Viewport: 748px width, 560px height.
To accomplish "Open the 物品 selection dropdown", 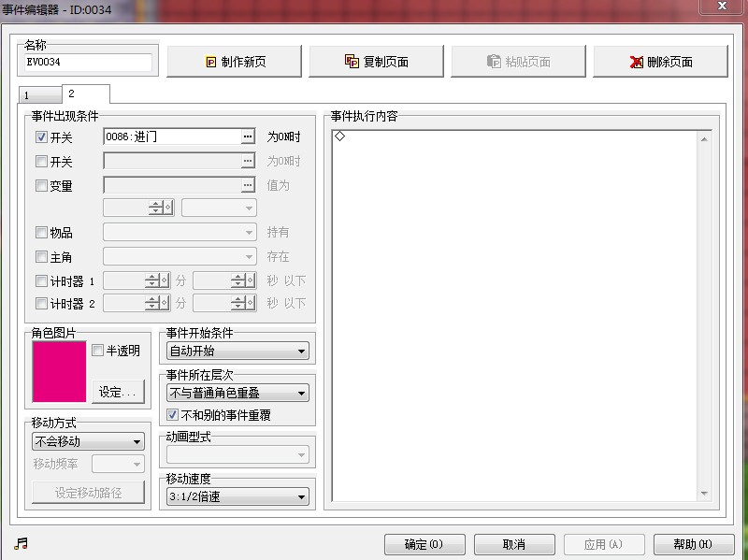I will tap(180, 232).
